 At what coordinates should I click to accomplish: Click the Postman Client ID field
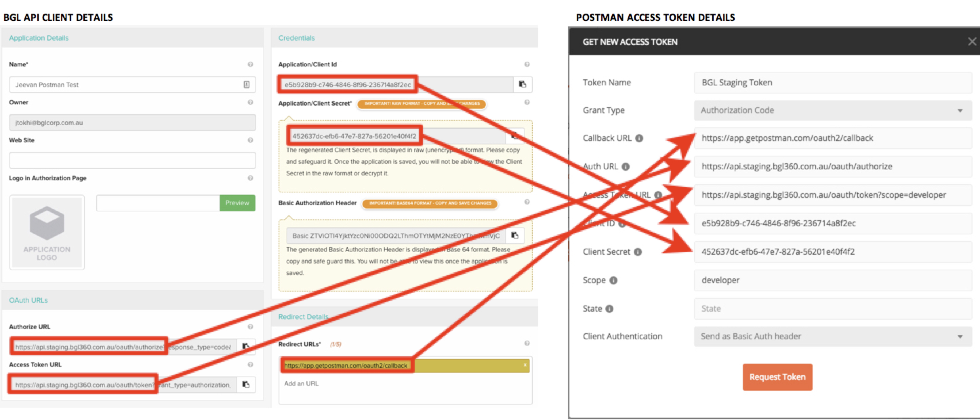(x=833, y=224)
